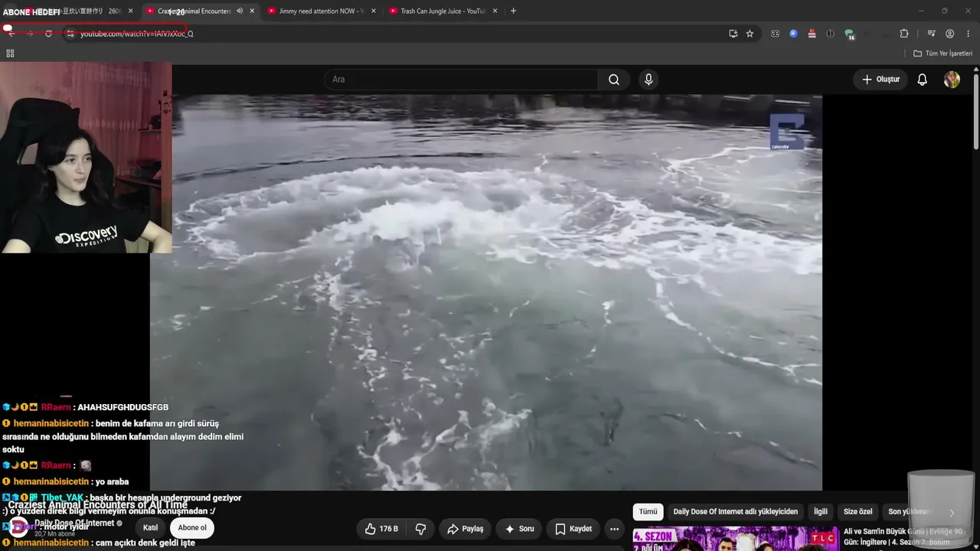Open the Chrome extensions puzzle icon
This screenshot has height=551, width=980.
click(904, 34)
